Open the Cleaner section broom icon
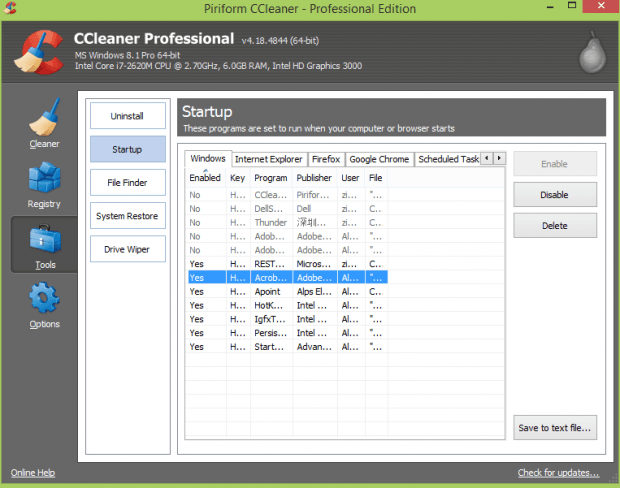620x488 pixels. point(44,117)
